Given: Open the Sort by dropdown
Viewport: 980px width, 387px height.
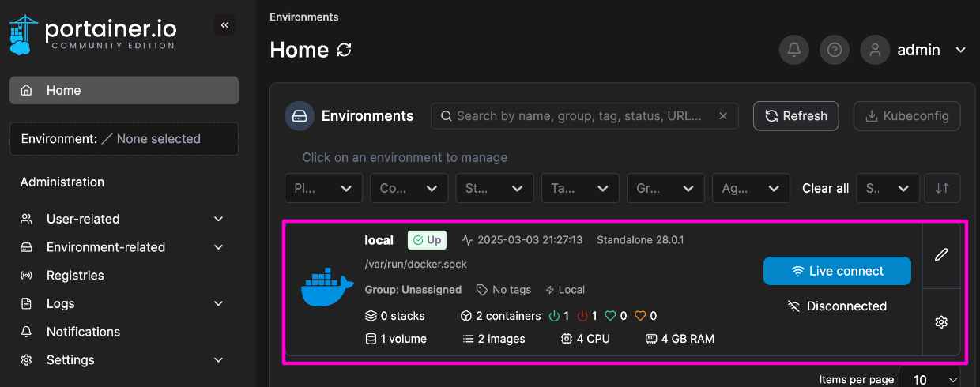Looking at the screenshot, I should (x=888, y=188).
